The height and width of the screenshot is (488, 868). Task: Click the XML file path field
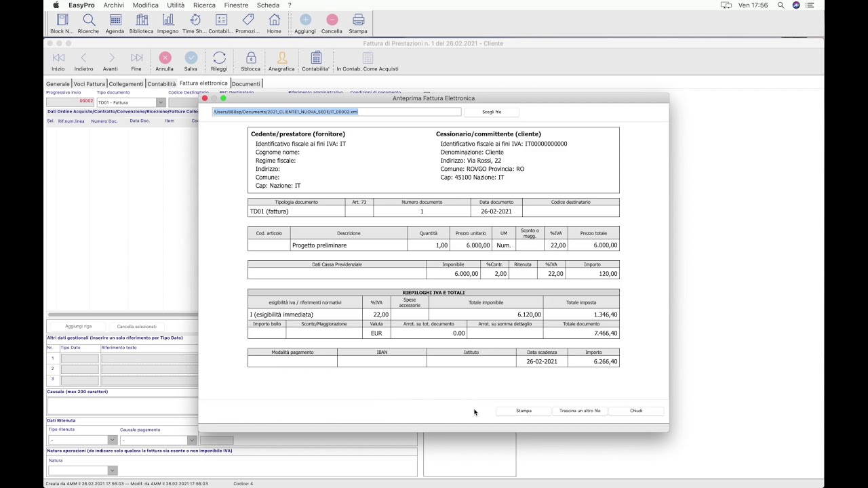pos(336,112)
